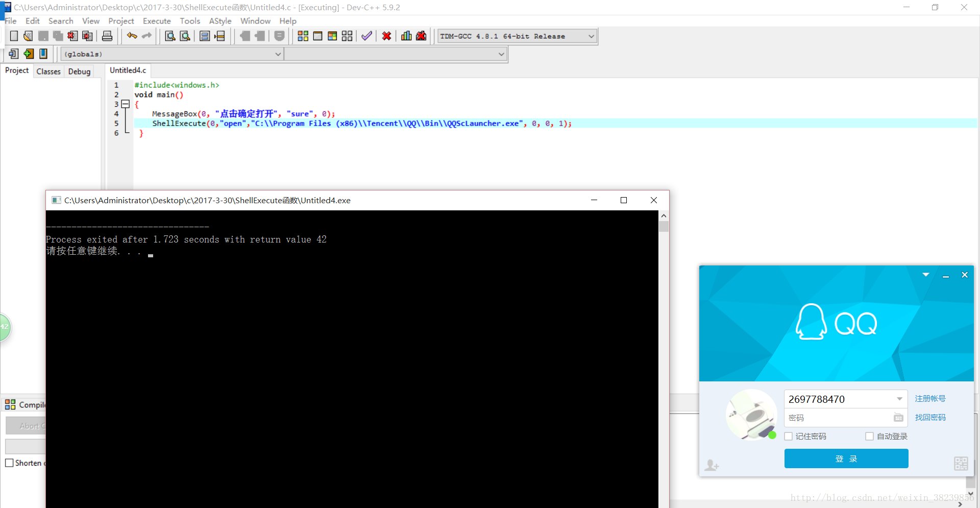Click the Insert green-plus icon
Image resolution: width=980 pixels, height=508 pixels.
coord(29,54)
